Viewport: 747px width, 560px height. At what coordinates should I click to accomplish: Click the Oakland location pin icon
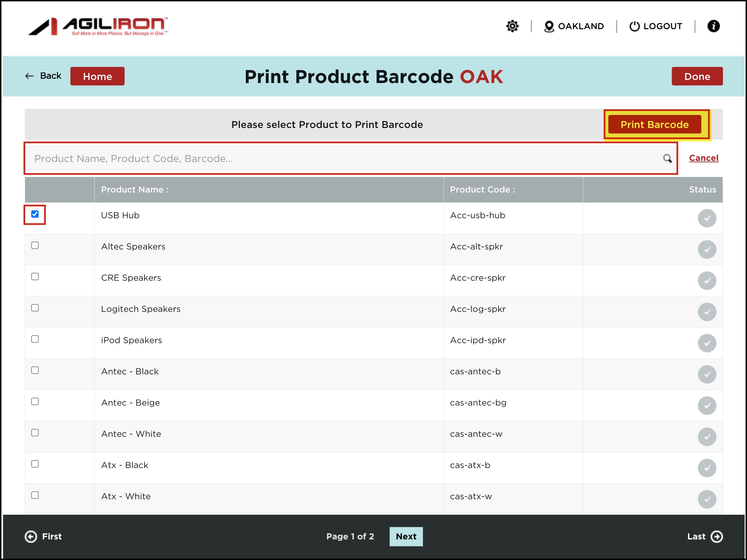549,26
